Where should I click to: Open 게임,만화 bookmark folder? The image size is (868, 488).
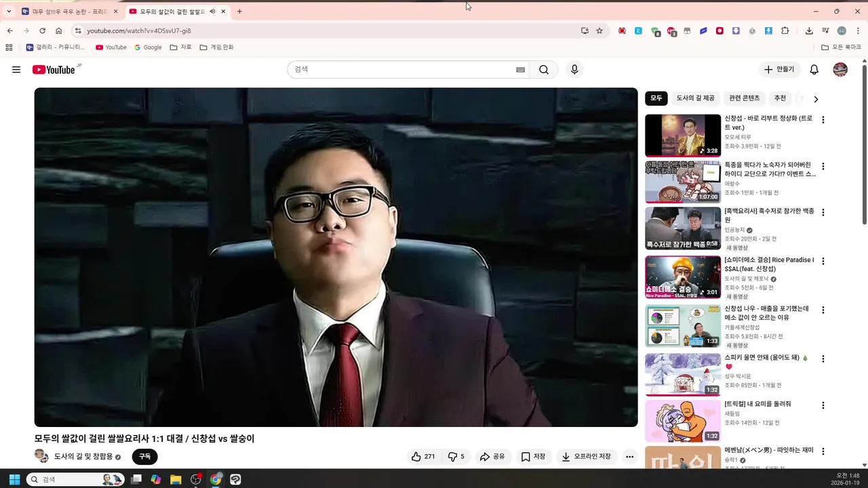tap(216, 47)
